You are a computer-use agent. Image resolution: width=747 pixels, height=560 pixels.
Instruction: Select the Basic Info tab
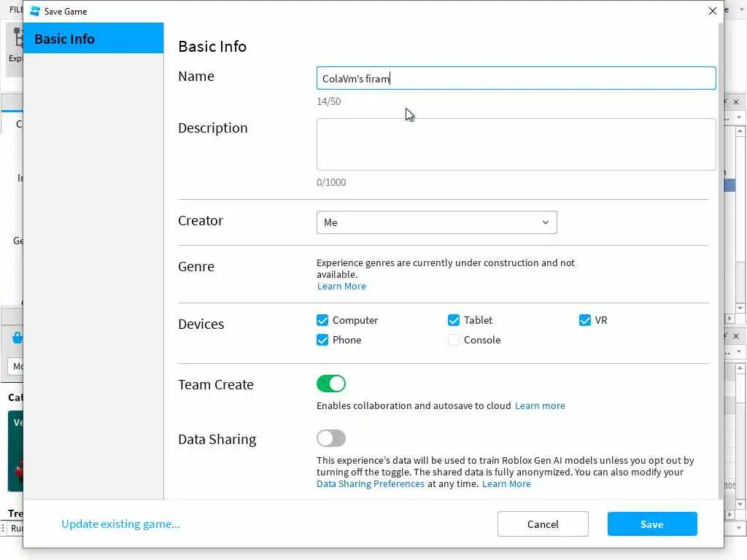click(x=93, y=39)
